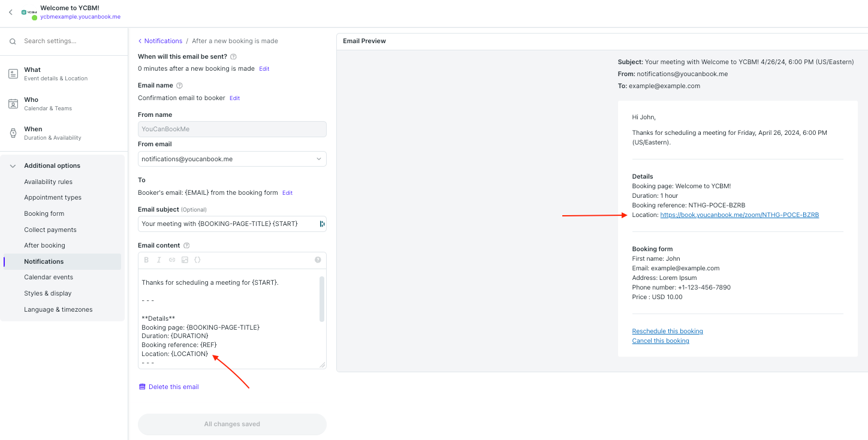Select Styles & display in sidebar
This screenshot has height=440, width=868.
[x=48, y=293]
